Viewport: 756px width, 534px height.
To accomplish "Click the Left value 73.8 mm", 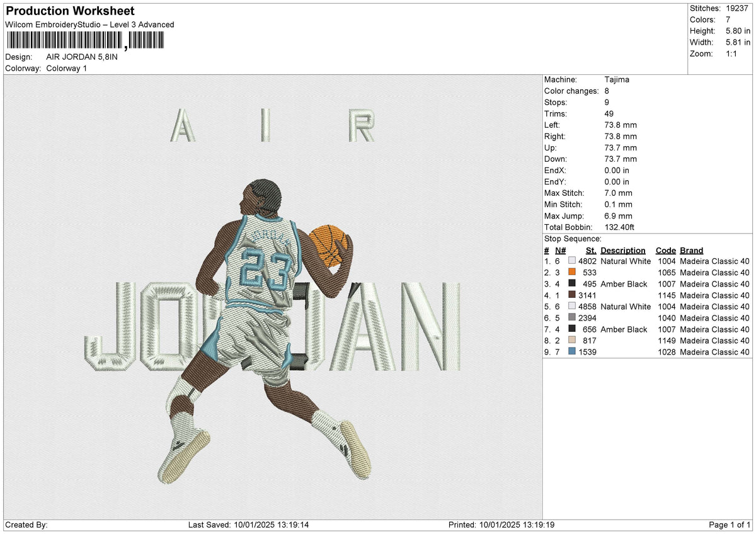I will click(x=621, y=125).
